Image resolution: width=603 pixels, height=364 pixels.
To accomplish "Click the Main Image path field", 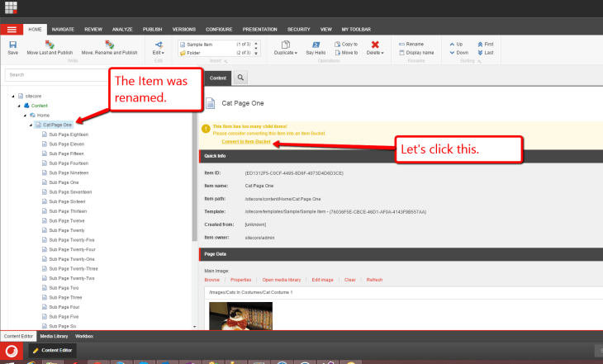I will click(404, 292).
